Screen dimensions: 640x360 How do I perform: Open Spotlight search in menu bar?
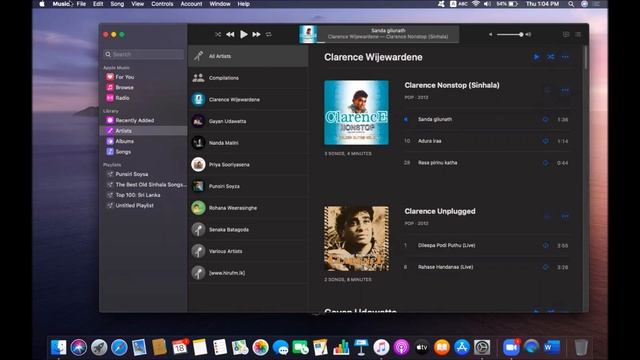571,4
